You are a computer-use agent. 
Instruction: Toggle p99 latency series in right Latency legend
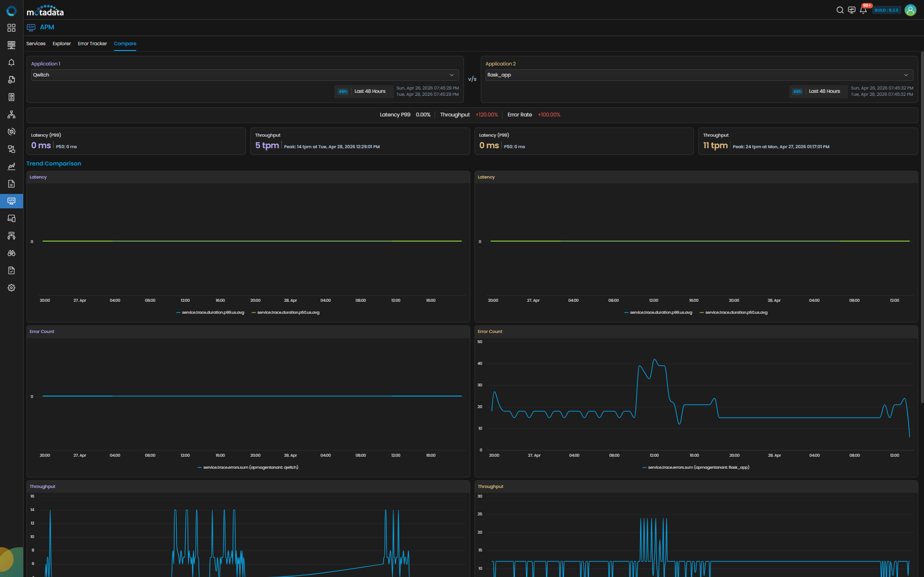[x=658, y=312]
